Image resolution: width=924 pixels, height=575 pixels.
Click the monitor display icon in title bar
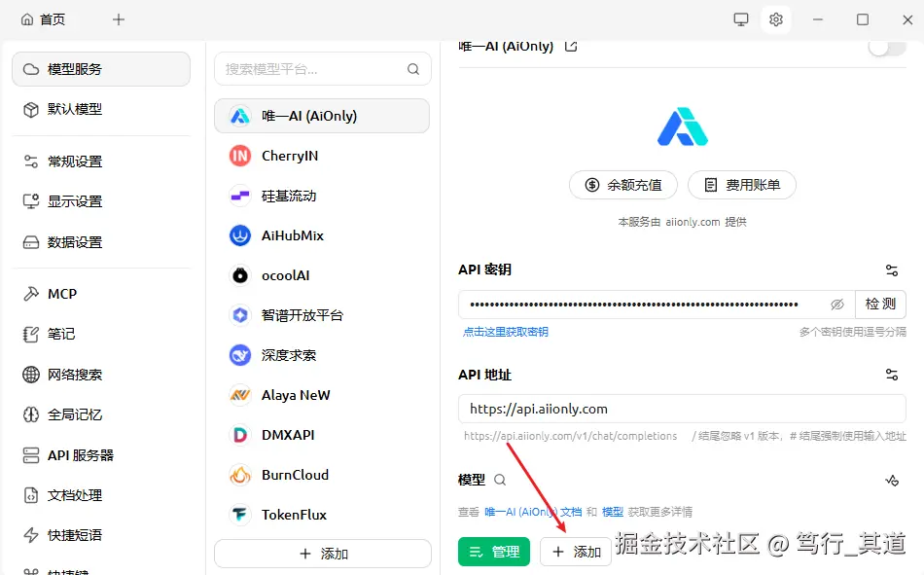tap(741, 19)
